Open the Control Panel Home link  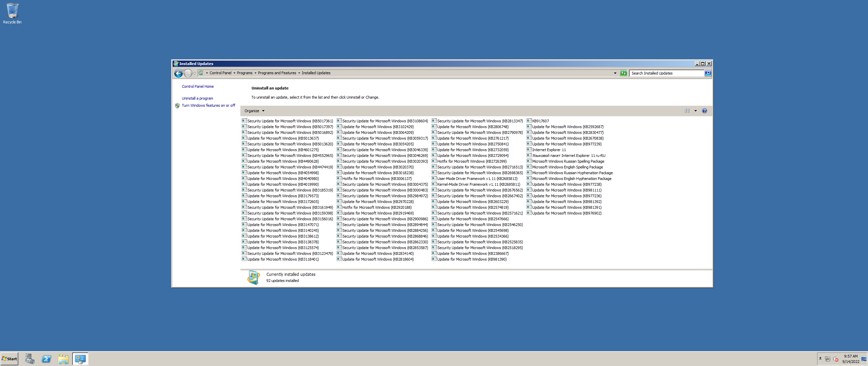point(198,86)
